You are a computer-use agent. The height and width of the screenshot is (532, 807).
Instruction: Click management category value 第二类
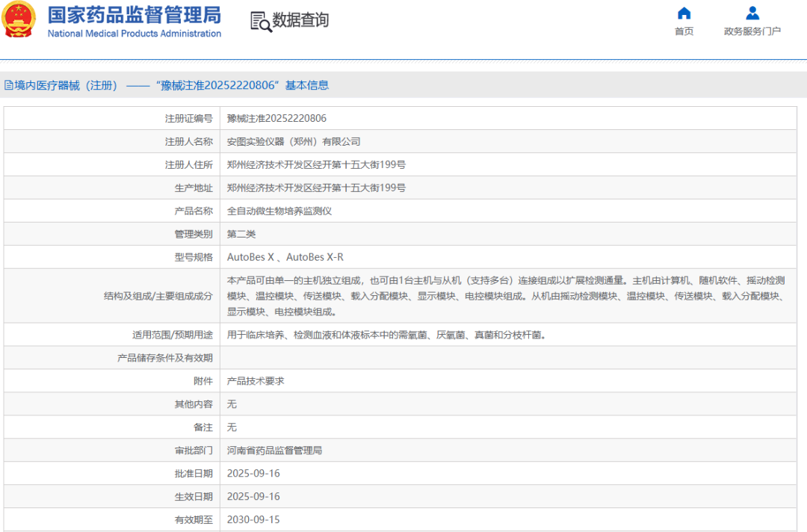coord(241,234)
